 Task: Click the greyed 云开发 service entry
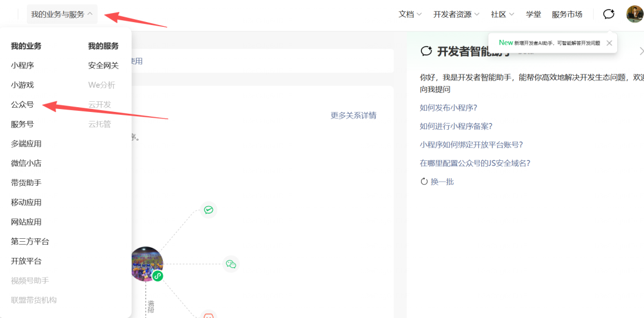pyautogui.click(x=100, y=105)
